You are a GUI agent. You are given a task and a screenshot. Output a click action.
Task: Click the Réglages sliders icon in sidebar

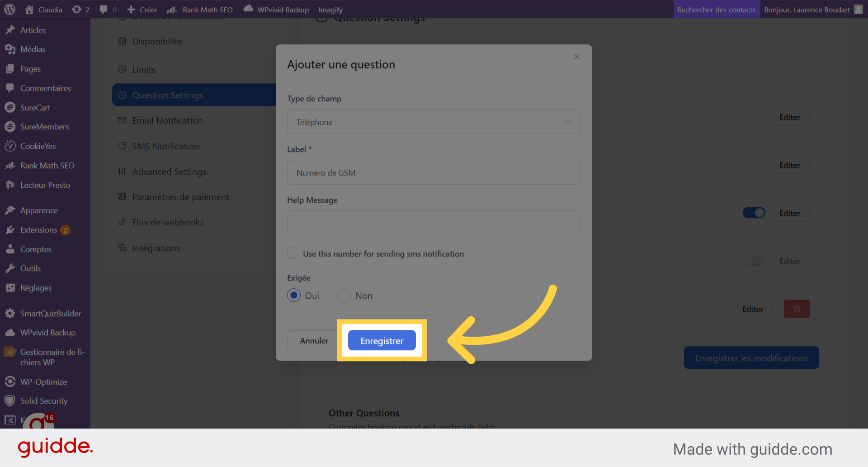(10, 288)
